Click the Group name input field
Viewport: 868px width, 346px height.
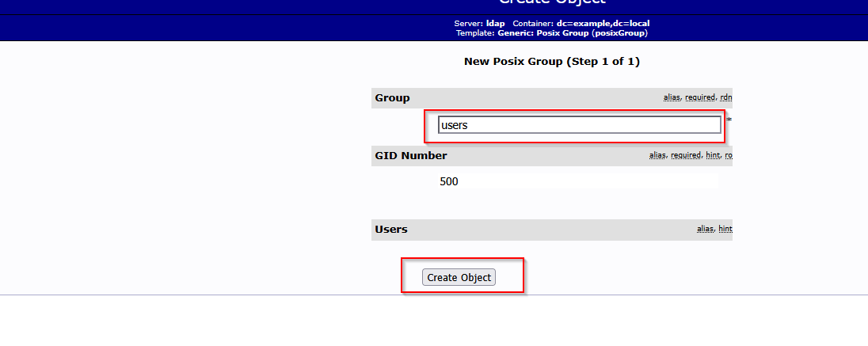(579, 125)
